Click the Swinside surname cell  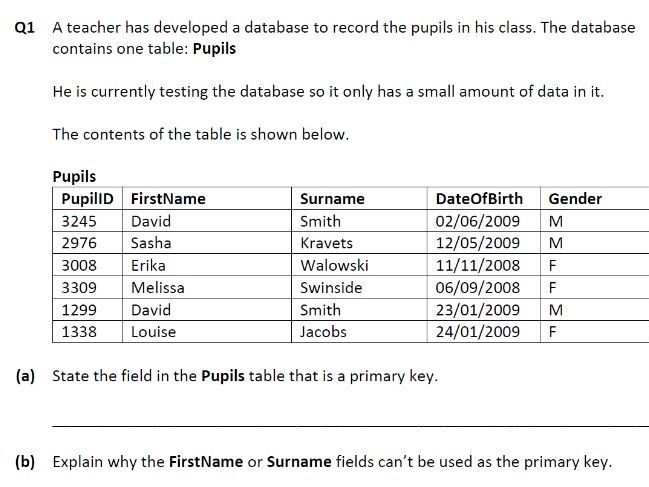[331, 288]
